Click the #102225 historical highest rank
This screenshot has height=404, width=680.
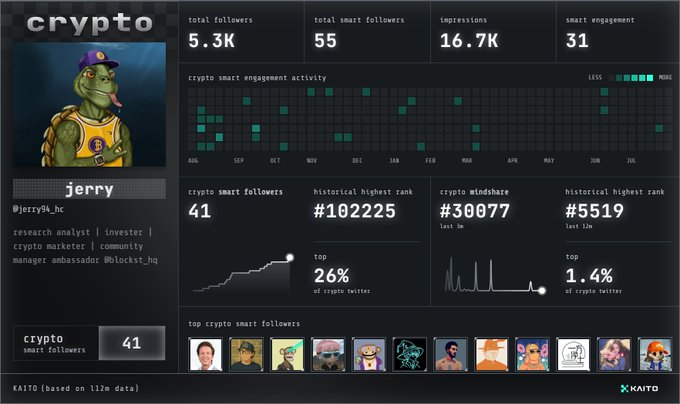(355, 211)
